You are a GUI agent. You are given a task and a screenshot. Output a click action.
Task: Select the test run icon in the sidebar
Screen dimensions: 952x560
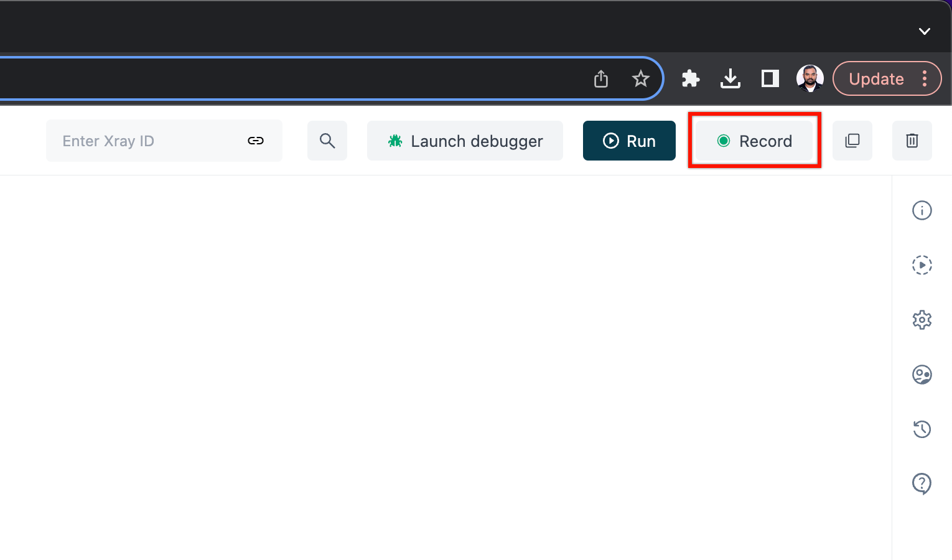point(922,265)
